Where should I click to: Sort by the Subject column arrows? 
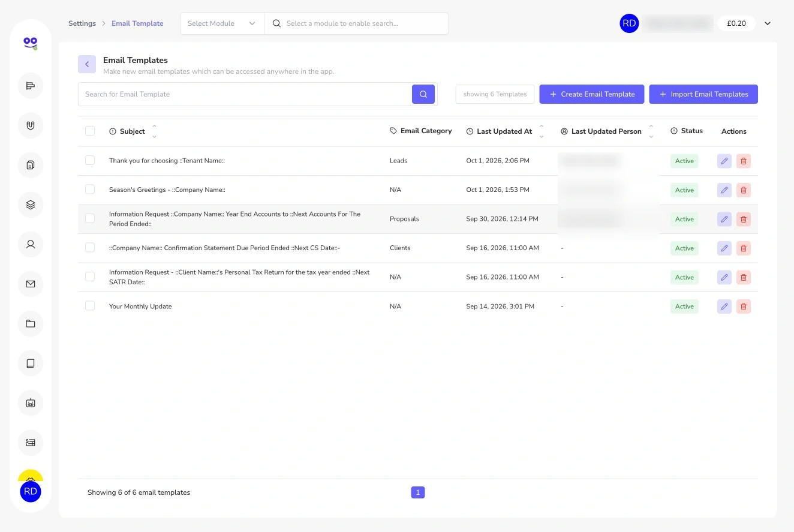(x=154, y=131)
